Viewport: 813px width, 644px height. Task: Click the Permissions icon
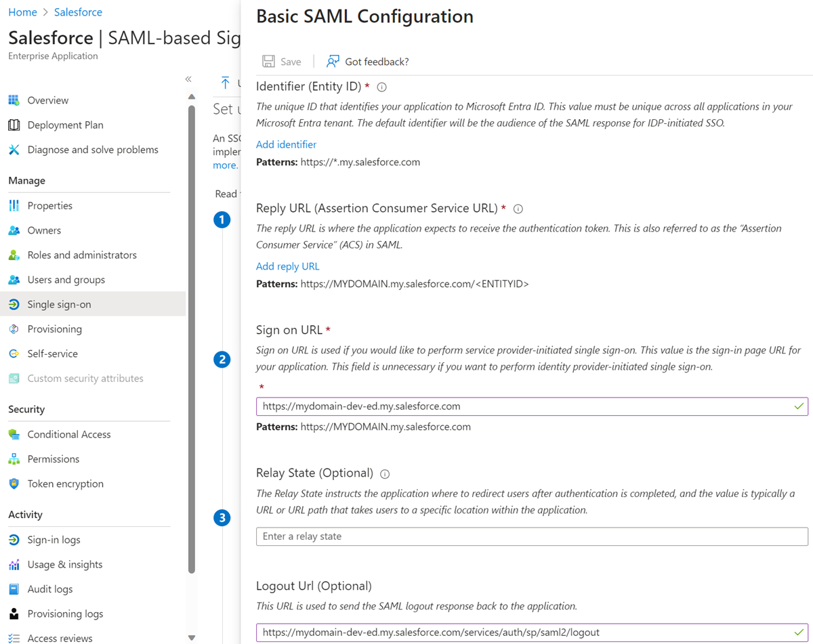pyautogui.click(x=14, y=459)
